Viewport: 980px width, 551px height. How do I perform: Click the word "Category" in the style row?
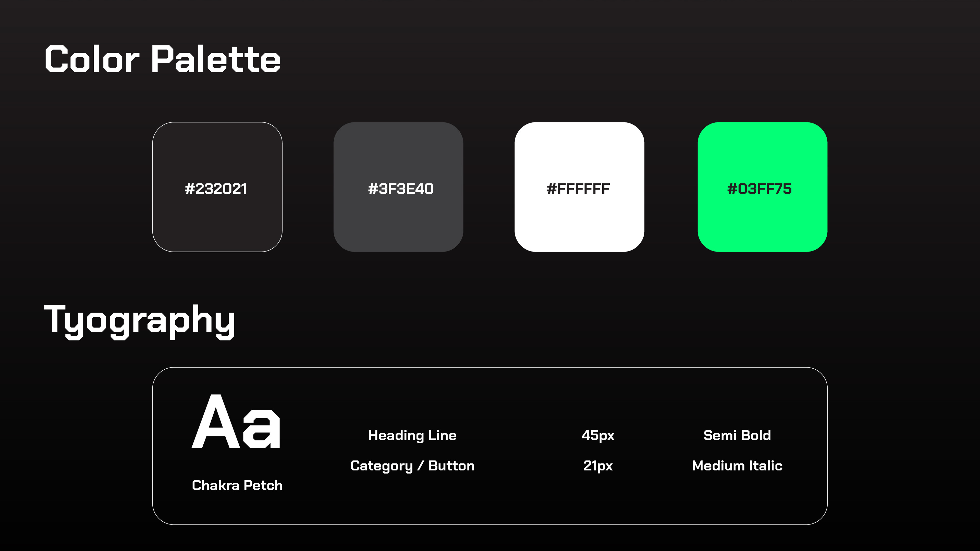tap(382, 466)
